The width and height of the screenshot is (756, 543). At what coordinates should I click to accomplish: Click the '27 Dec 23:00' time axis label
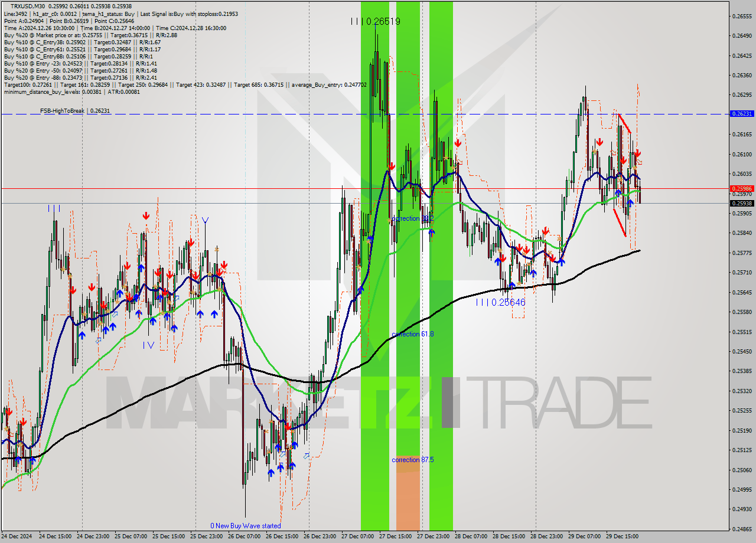(x=433, y=537)
